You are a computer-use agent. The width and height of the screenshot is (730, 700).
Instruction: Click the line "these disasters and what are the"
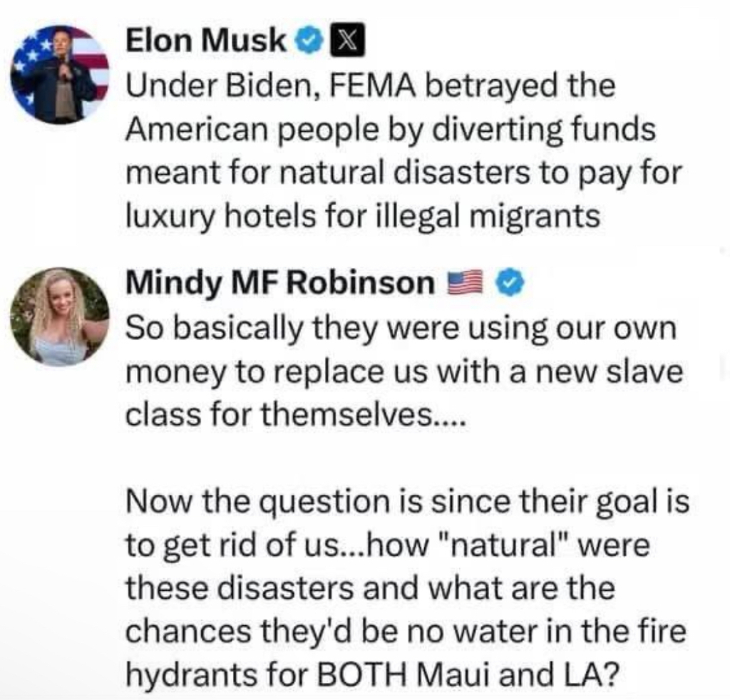pos(369,589)
